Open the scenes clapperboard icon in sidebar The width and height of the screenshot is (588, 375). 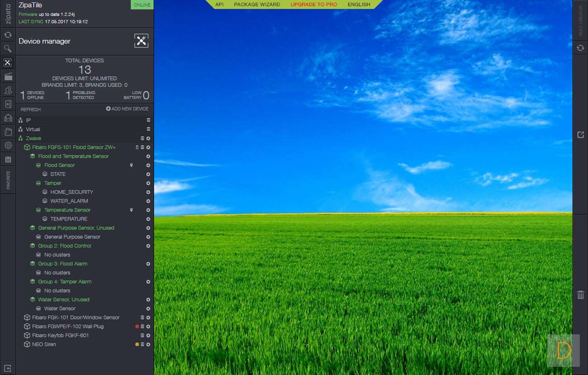8,76
